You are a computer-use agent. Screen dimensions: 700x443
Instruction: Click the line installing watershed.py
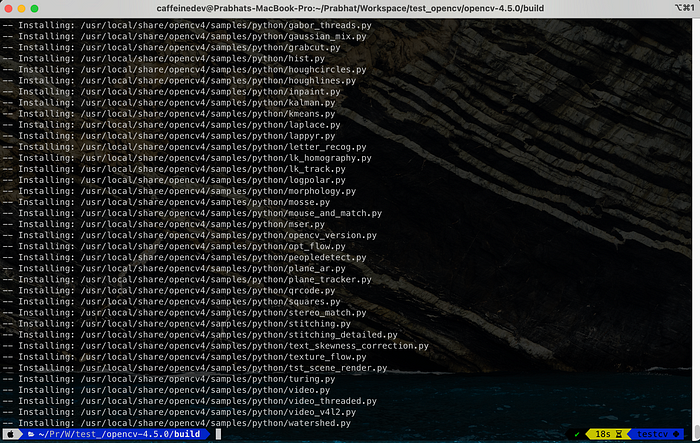(177, 423)
